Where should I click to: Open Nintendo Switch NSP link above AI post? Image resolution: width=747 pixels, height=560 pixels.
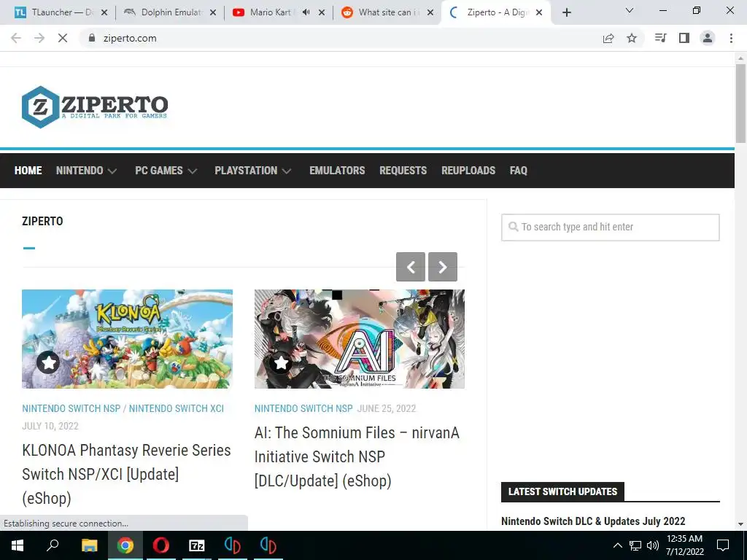click(x=303, y=408)
